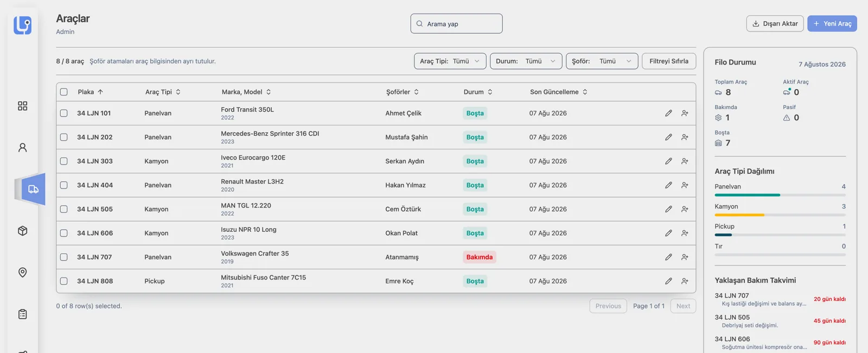Select the vehicles truck sidebar icon
This screenshot has height=353, width=868.
click(33, 189)
